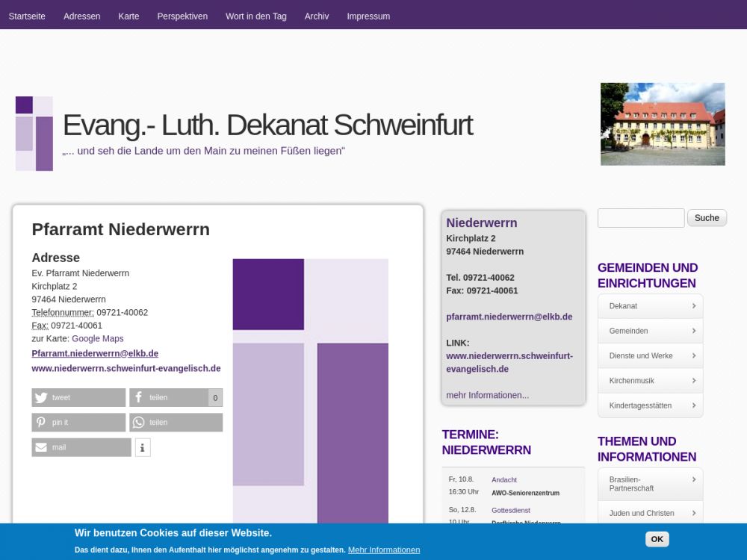Open the town hall header photo
The image size is (747, 560).
663,124
